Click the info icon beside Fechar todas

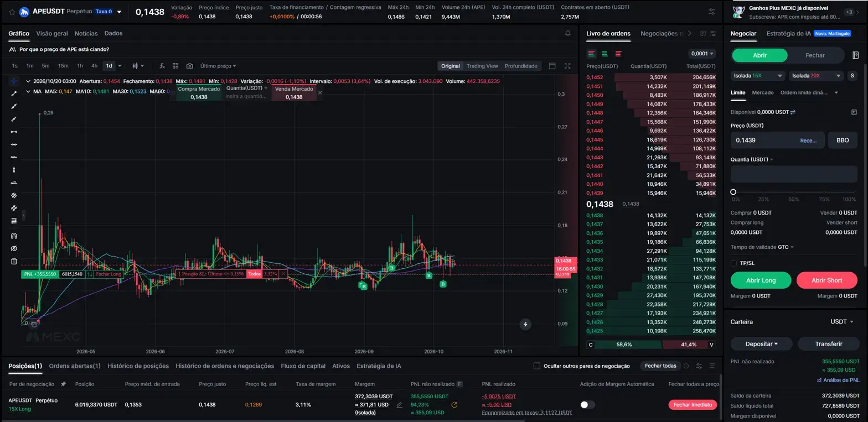click(x=686, y=366)
